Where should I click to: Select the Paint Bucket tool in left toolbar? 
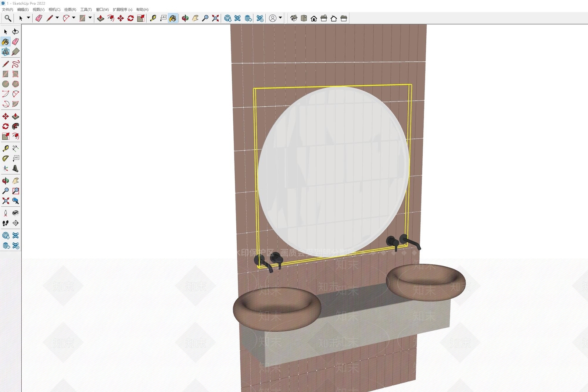pos(6,42)
